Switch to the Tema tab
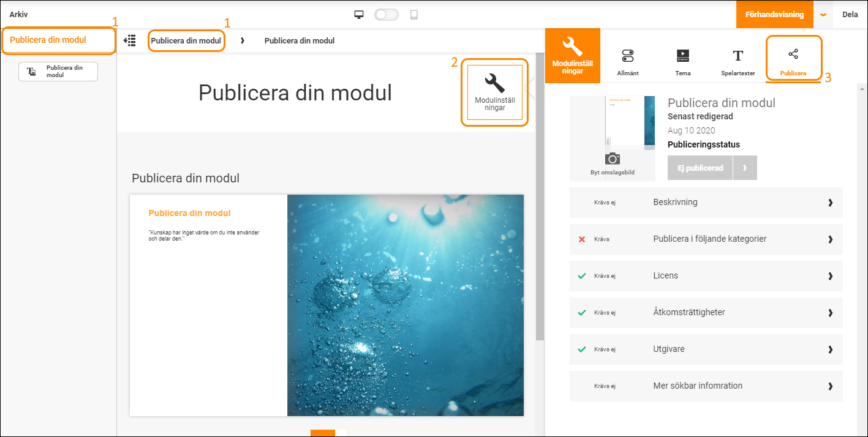 click(x=683, y=63)
